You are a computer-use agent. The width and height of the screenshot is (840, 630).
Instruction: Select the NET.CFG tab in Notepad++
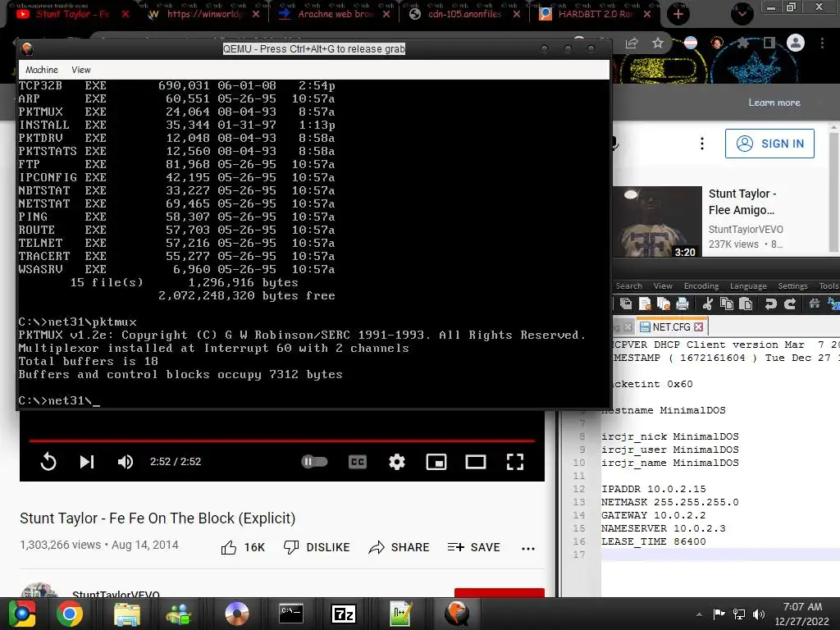pyautogui.click(x=671, y=326)
